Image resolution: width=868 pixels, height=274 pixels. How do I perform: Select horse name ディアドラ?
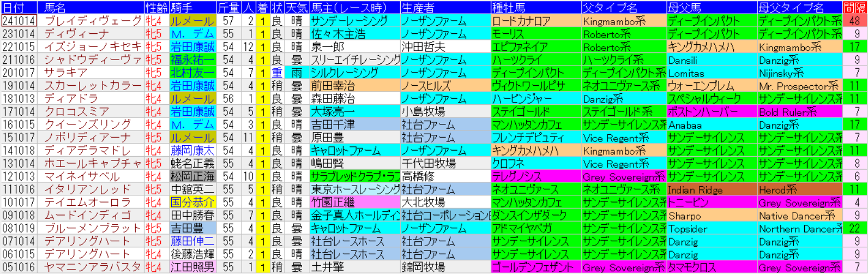[91, 99]
